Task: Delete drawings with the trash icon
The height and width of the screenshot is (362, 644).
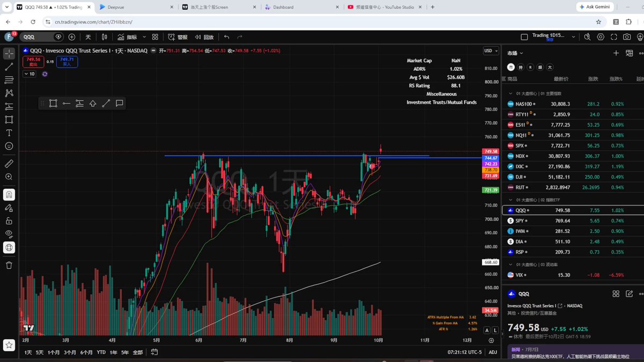Action: 9,265
